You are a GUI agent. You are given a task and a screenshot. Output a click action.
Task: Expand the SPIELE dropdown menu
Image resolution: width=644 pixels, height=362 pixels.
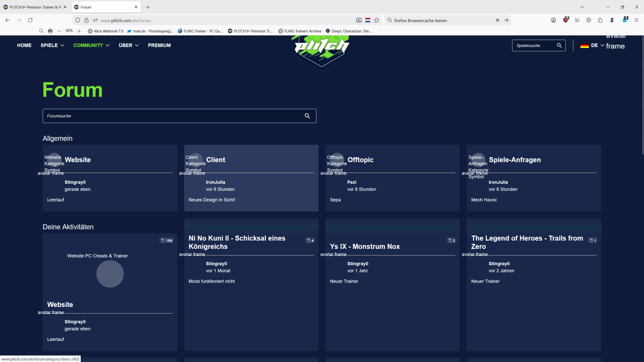[x=52, y=45]
